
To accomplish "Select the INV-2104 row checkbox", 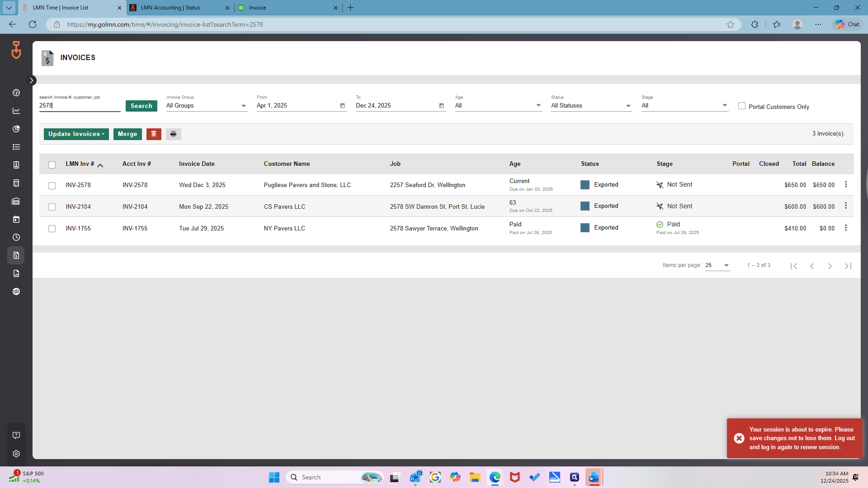I will coord(52,207).
